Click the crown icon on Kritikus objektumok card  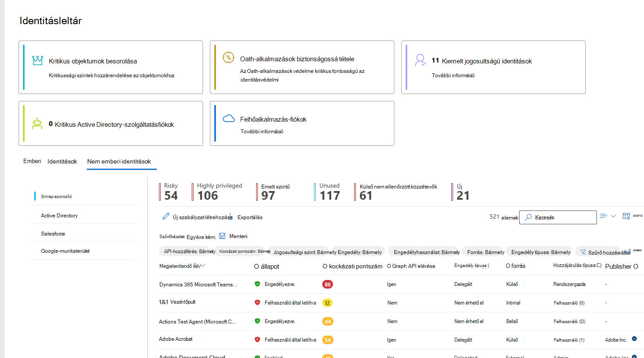pyautogui.click(x=38, y=61)
